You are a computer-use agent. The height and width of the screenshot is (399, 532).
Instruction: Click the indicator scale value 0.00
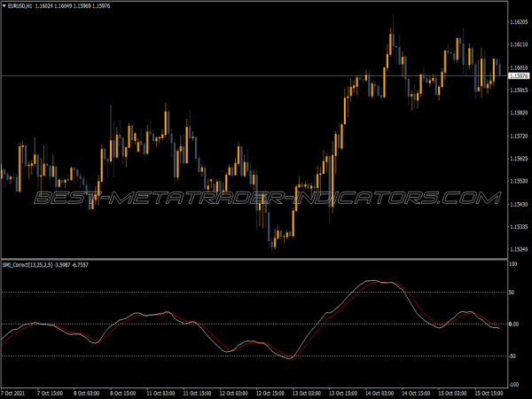pos(514,325)
